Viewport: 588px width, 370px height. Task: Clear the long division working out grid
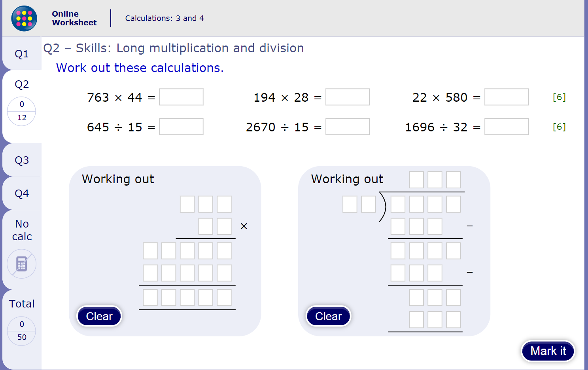coord(328,316)
